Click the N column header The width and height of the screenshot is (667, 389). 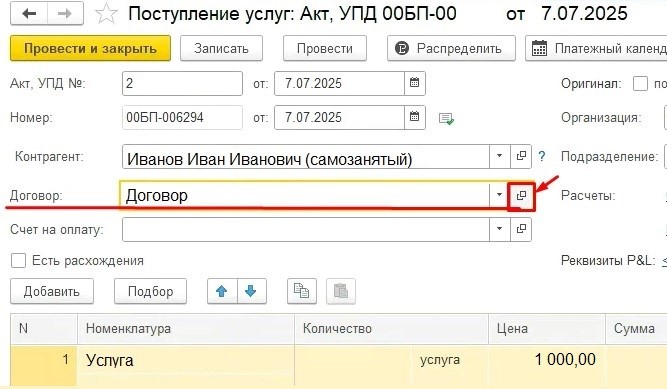click(44, 329)
